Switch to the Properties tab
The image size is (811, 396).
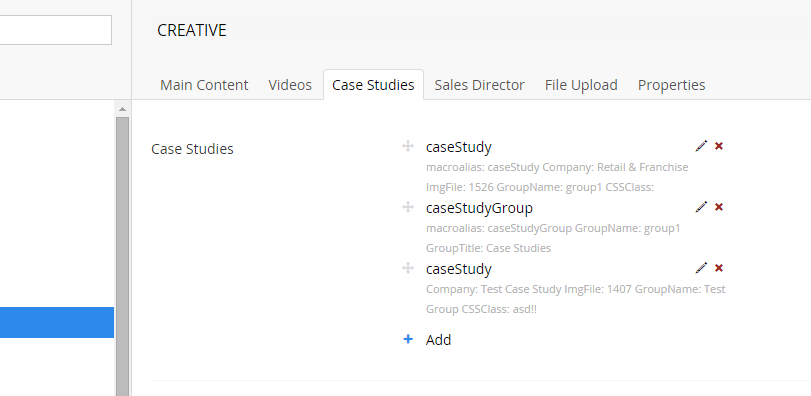pyautogui.click(x=671, y=85)
